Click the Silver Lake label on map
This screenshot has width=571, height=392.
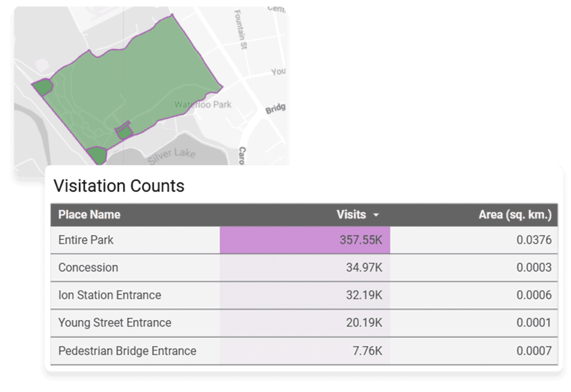(172, 155)
